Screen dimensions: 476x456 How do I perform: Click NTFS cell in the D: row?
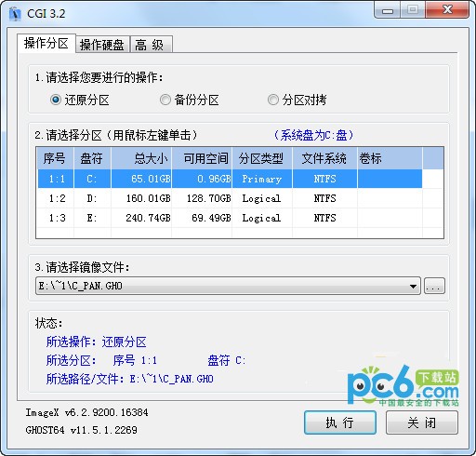(324, 198)
